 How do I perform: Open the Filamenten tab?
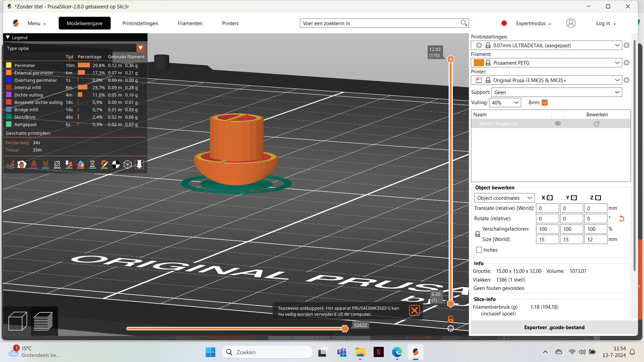(x=190, y=23)
